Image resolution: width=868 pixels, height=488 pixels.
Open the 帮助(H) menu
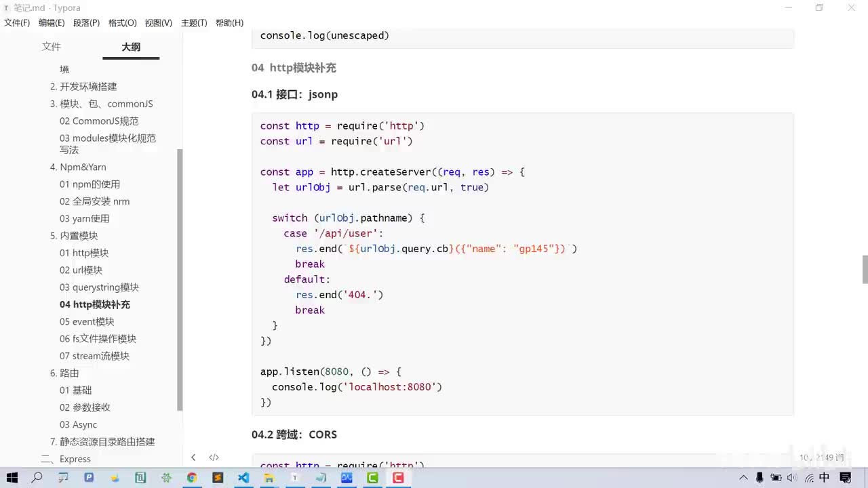(229, 23)
